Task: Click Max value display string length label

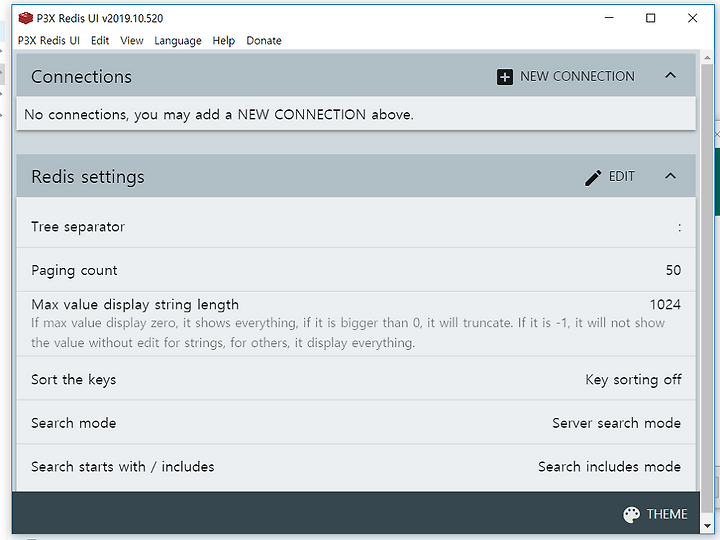Action: (x=135, y=305)
